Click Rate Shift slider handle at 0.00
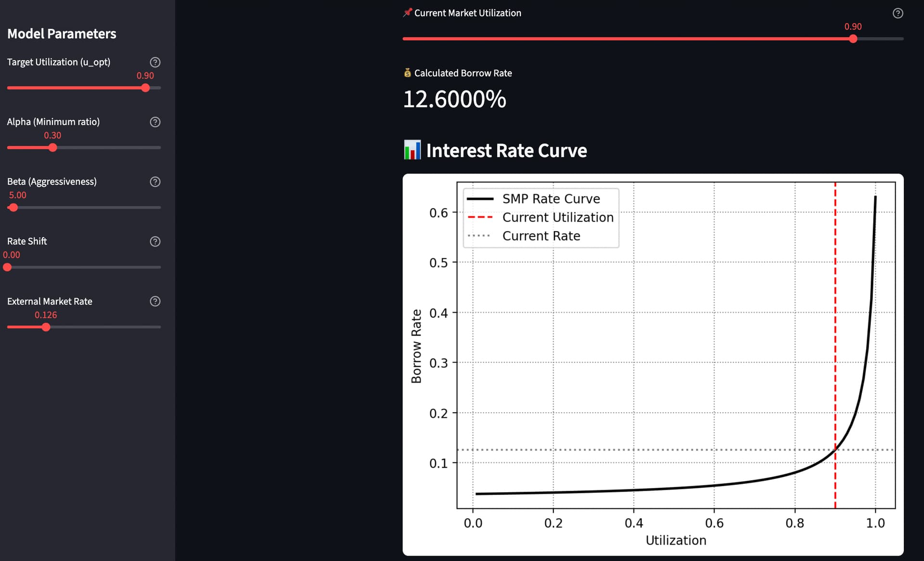The height and width of the screenshot is (561, 924). click(7, 267)
